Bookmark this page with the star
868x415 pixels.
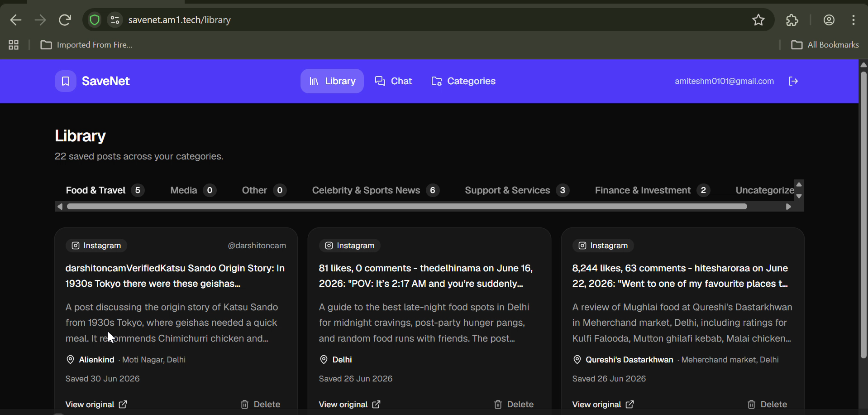(758, 20)
